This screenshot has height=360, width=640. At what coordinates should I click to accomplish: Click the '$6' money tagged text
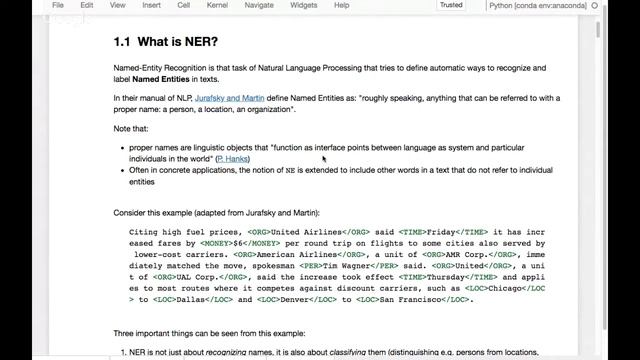pos(238,243)
